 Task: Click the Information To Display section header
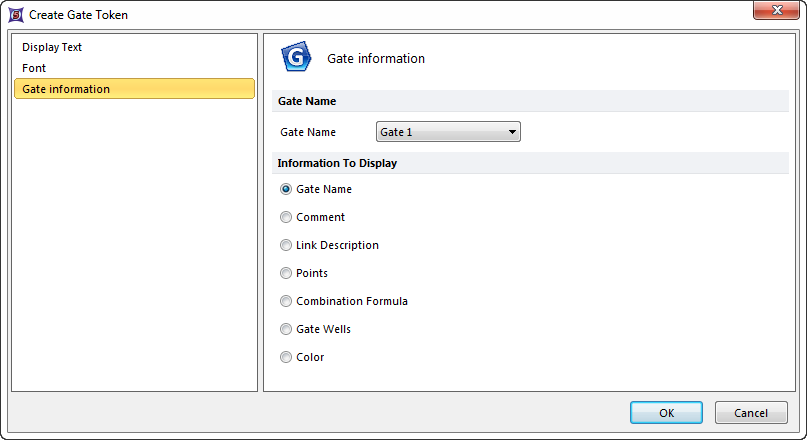[x=337, y=163]
